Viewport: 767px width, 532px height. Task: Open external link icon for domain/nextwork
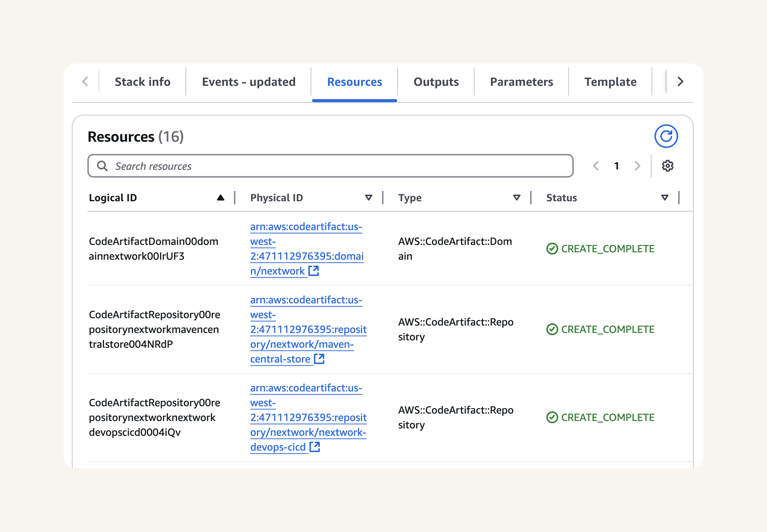[x=314, y=271]
